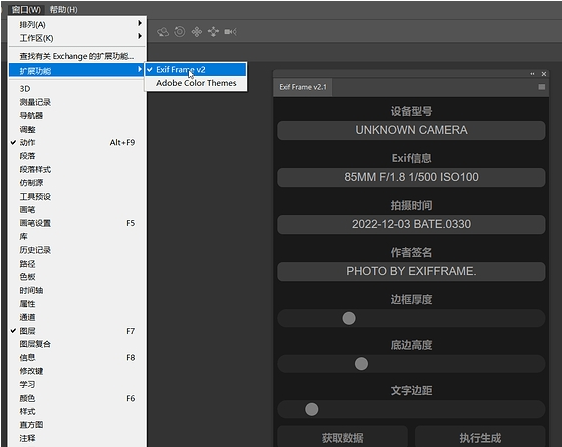The height and width of the screenshot is (447, 562).
Task: Select the 3D roll camera icon
Action: click(180, 32)
